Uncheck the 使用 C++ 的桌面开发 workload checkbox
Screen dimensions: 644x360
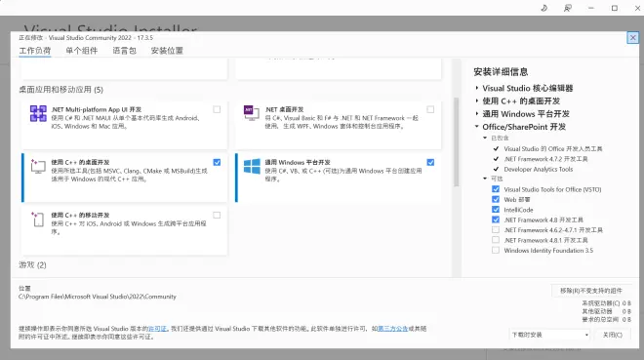(217, 163)
